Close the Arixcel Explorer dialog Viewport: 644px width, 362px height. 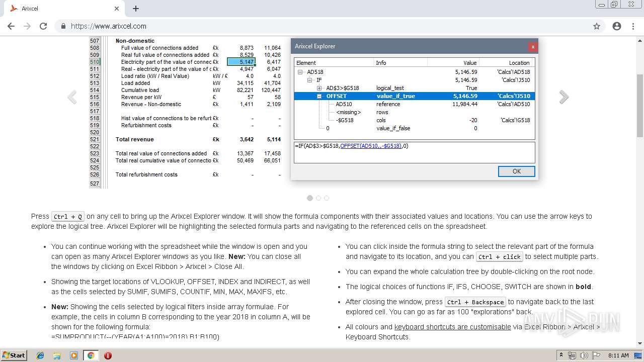pyautogui.click(x=532, y=47)
